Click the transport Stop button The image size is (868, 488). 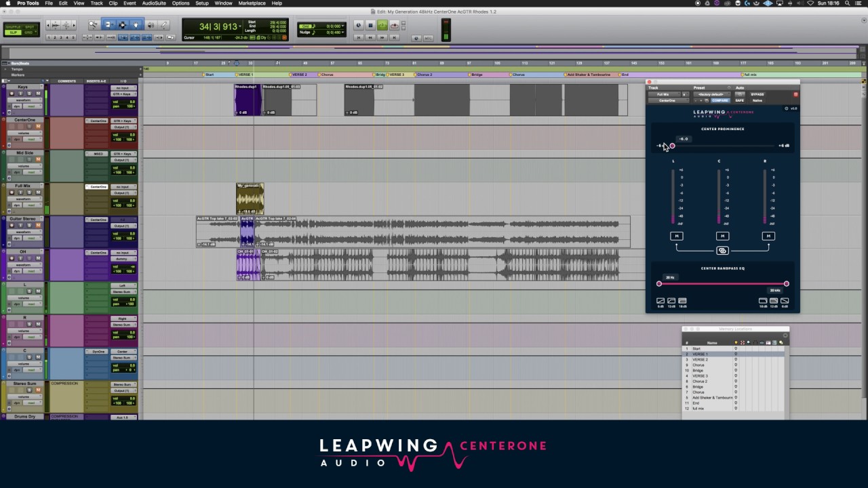tap(370, 25)
